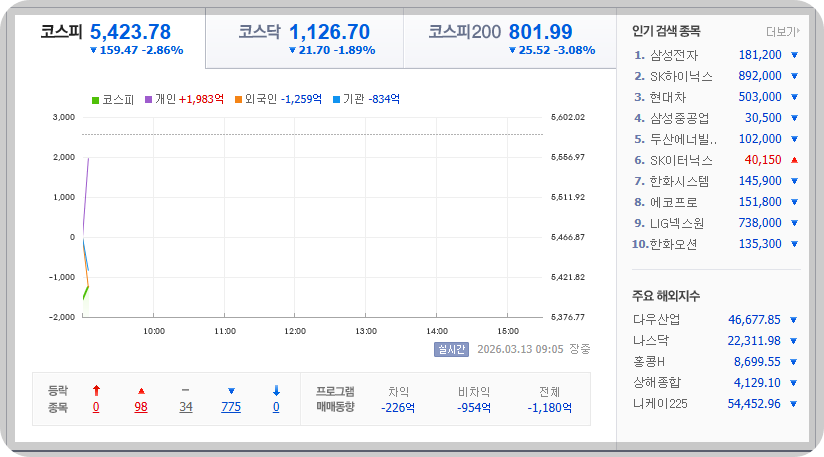Screen dimensions: 824x457
Task: Click the upper-limit red arrow icon
Action: point(96,390)
